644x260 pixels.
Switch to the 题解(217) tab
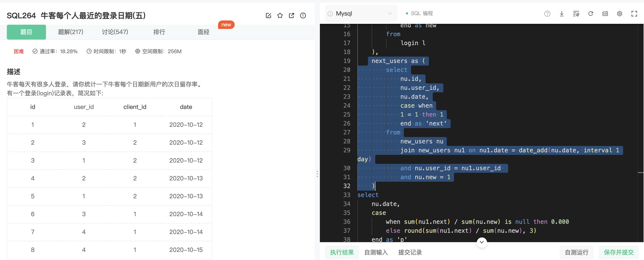coord(70,32)
